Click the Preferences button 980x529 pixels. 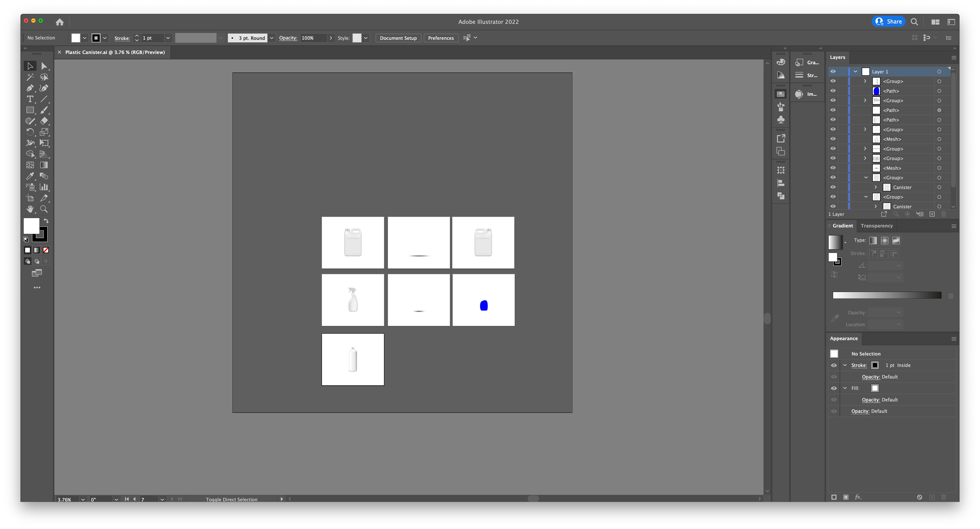(440, 38)
